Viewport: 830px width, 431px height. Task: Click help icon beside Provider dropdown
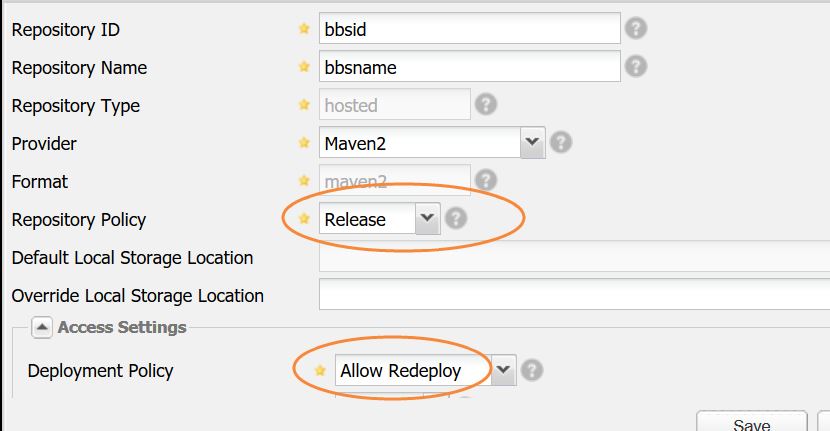pos(560,142)
